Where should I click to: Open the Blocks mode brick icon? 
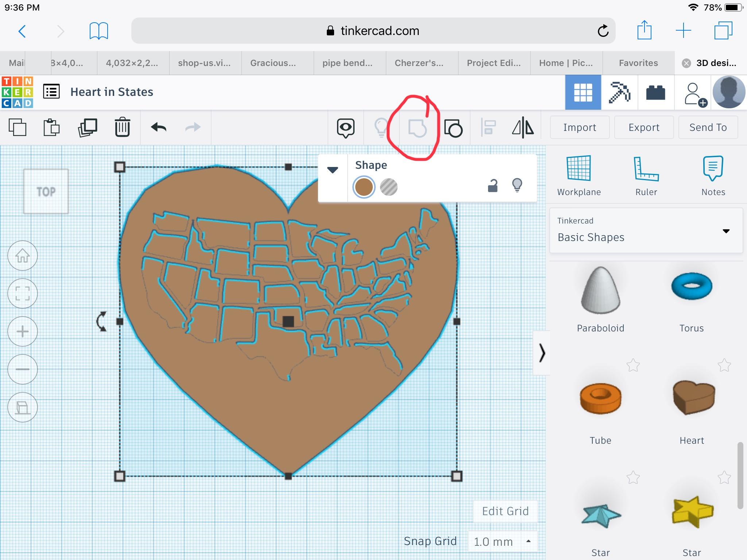655,93
